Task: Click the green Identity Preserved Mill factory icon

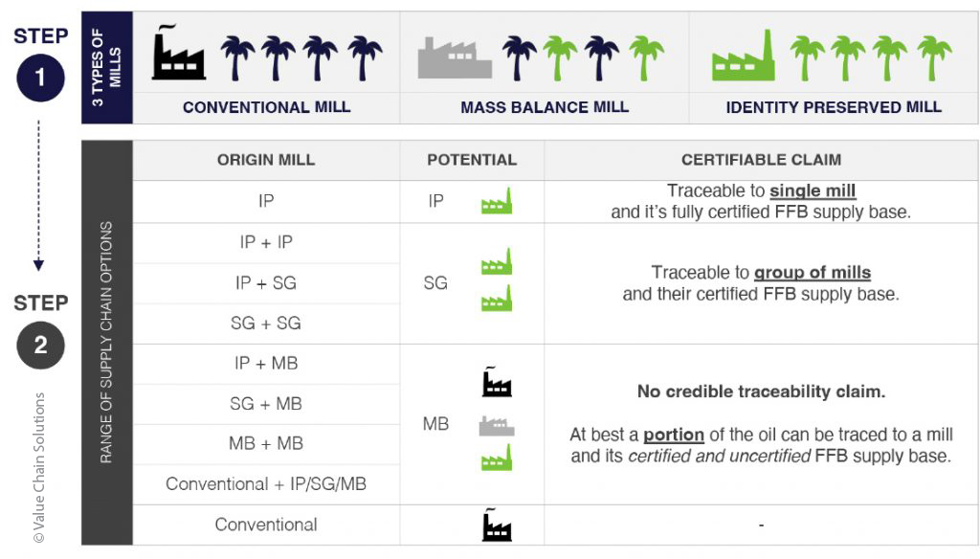Action: [x=743, y=56]
